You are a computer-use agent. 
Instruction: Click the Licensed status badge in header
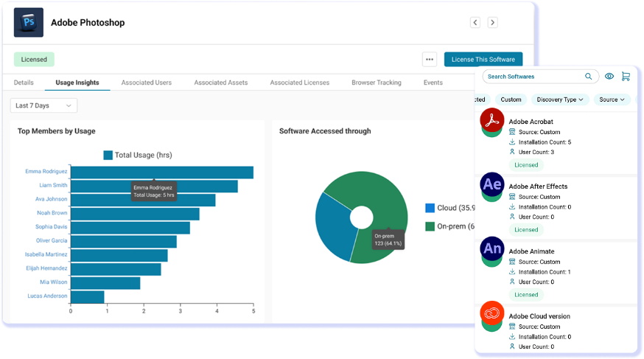(x=34, y=59)
